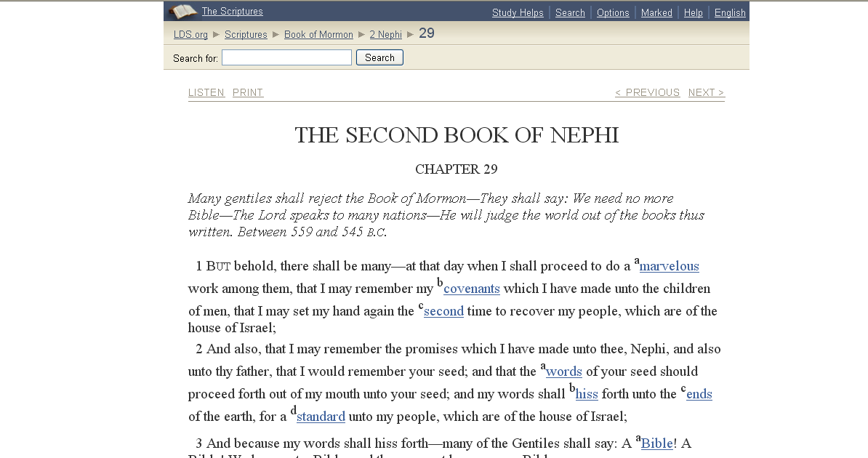Switch language via the English link
The width and height of the screenshot is (868, 458).
tap(730, 12)
